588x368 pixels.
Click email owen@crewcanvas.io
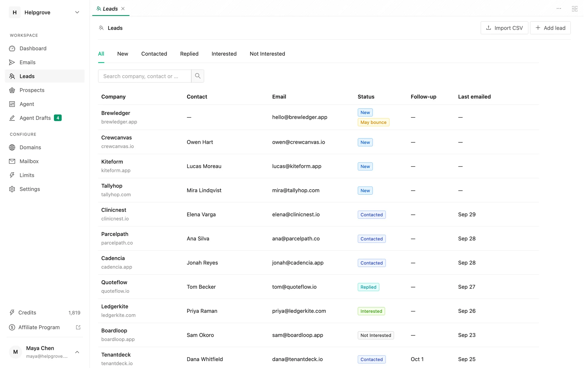299,142
